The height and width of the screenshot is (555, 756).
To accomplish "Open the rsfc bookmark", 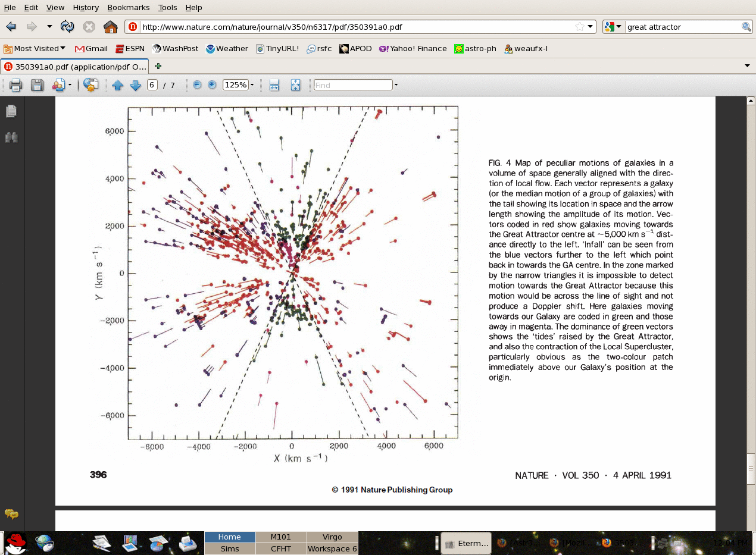I will 320,49.
